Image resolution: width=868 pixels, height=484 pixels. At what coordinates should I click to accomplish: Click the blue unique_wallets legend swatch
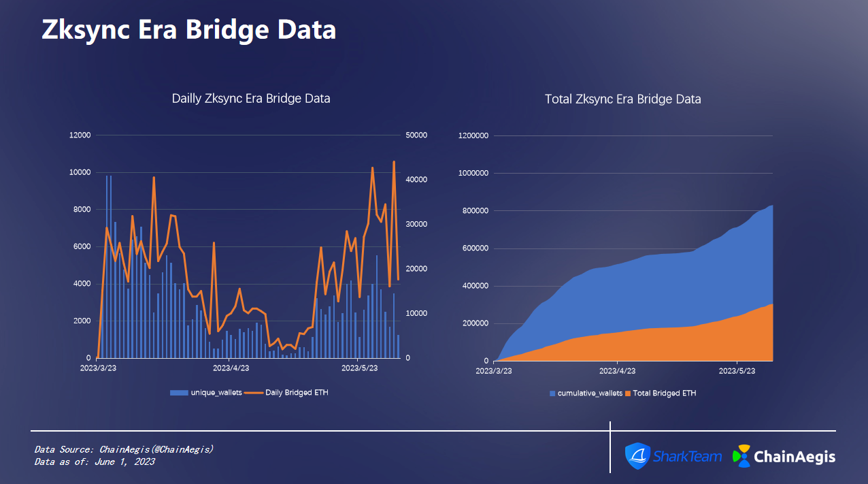179,393
